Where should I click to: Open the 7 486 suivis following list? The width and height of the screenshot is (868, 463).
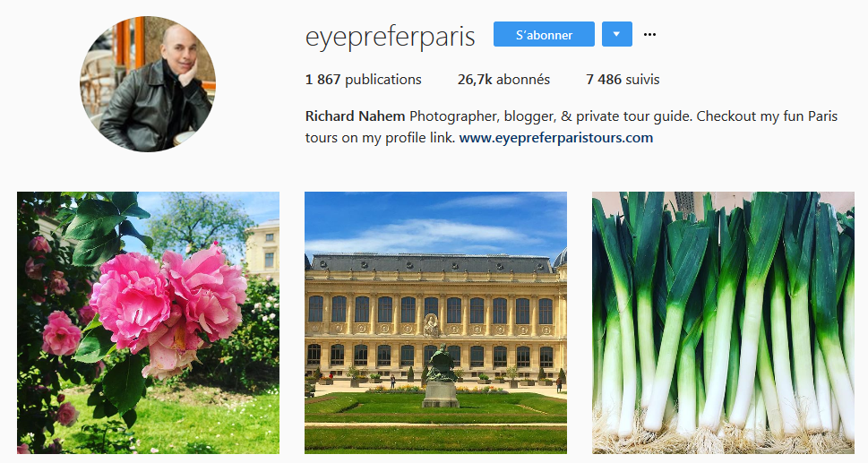click(623, 80)
